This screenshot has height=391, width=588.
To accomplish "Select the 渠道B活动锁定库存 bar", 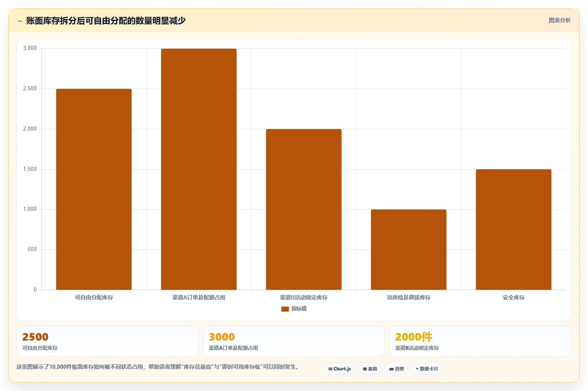I will point(303,210).
